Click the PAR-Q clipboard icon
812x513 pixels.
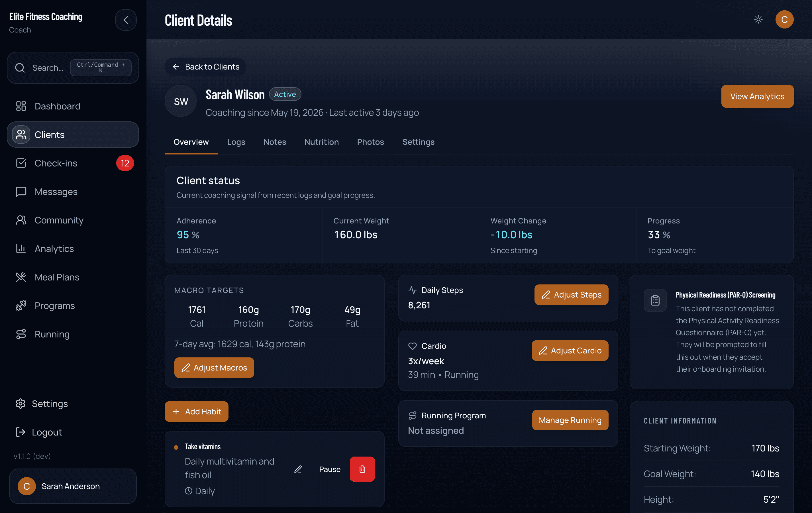655,300
